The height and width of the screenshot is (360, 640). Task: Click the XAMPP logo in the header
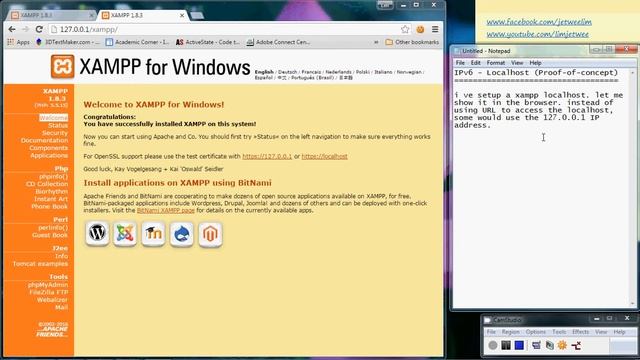click(x=62, y=66)
